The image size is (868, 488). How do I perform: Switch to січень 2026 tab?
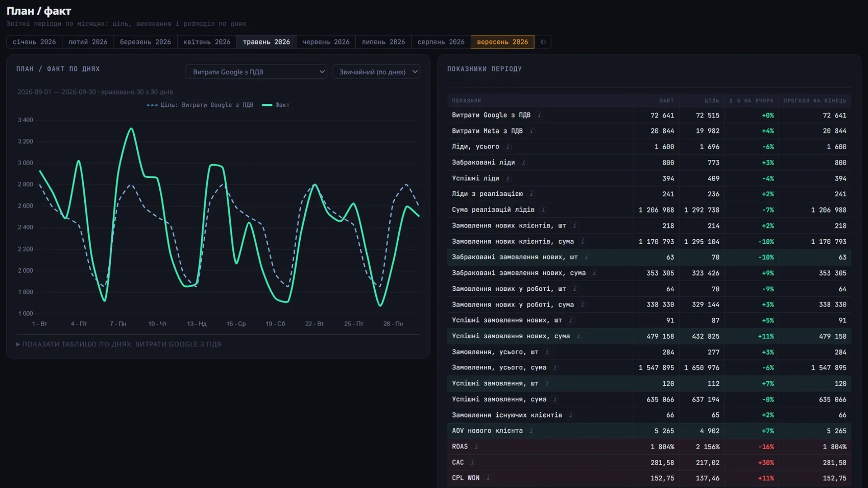(x=34, y=42)
